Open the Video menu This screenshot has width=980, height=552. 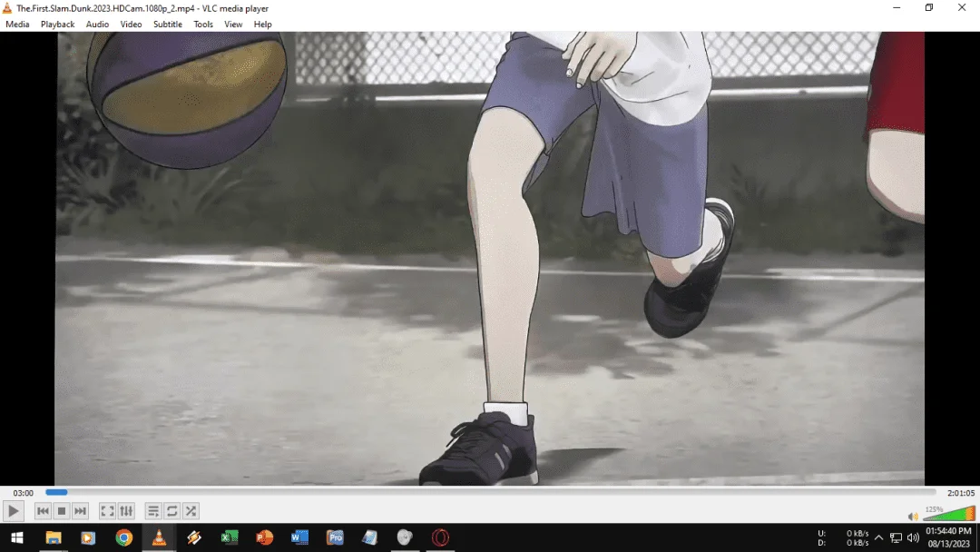pos(131,25)
